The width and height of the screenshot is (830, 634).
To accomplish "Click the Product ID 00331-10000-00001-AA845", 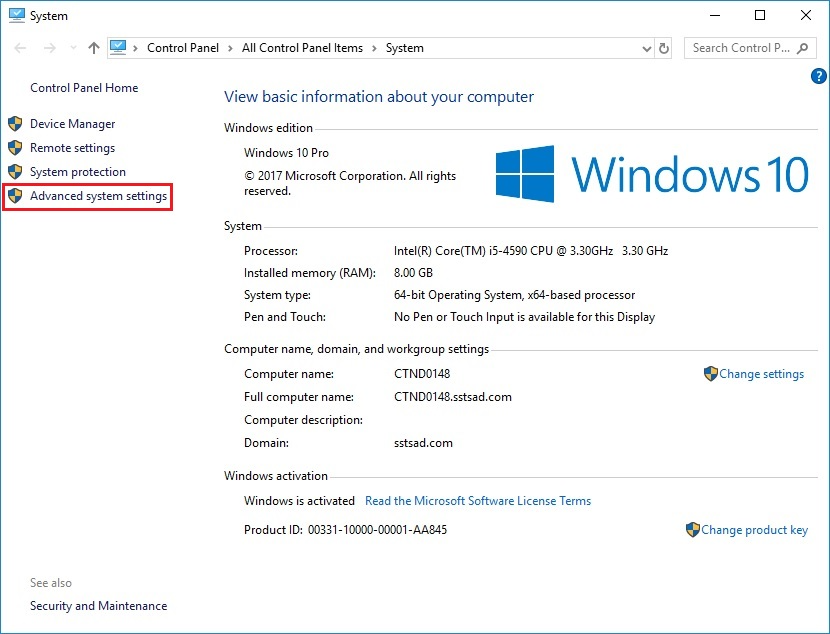I will [377, 530].
